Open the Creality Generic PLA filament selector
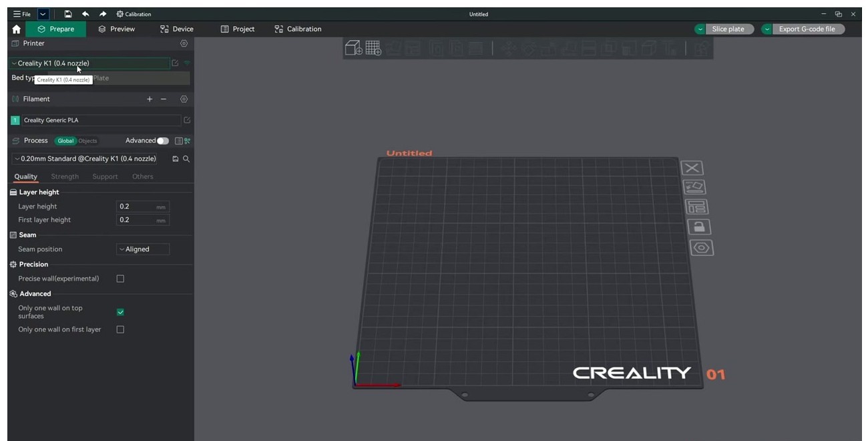 click(101, 120)
